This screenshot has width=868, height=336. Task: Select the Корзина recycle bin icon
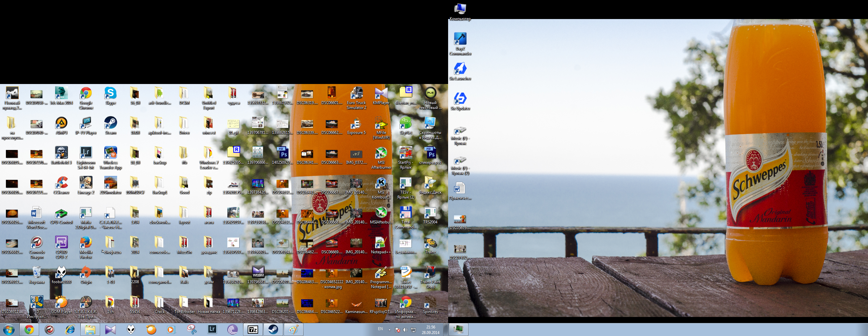[37, 275]
